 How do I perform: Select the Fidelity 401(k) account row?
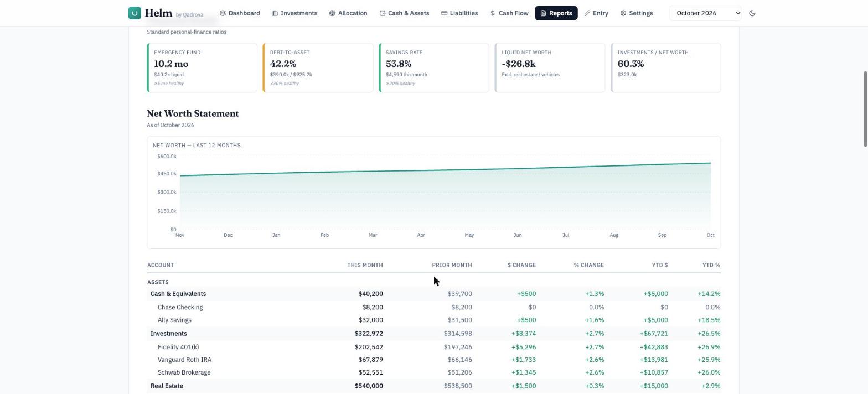(434, 347)
